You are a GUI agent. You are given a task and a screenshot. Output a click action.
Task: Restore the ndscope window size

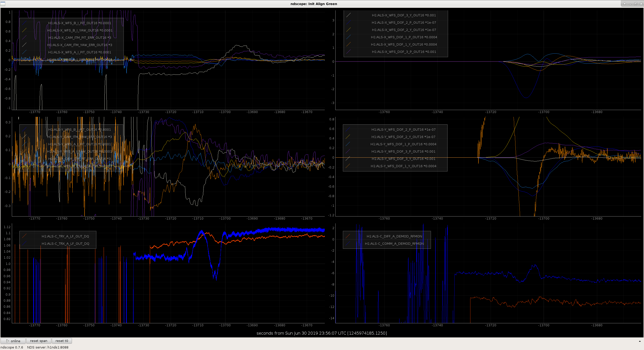click(x=636, y=4)
